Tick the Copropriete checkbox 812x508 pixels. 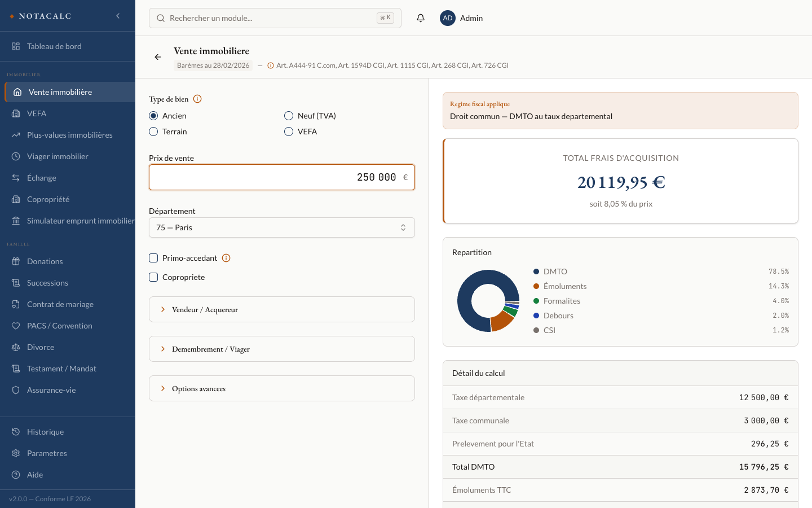click(153, 277)
